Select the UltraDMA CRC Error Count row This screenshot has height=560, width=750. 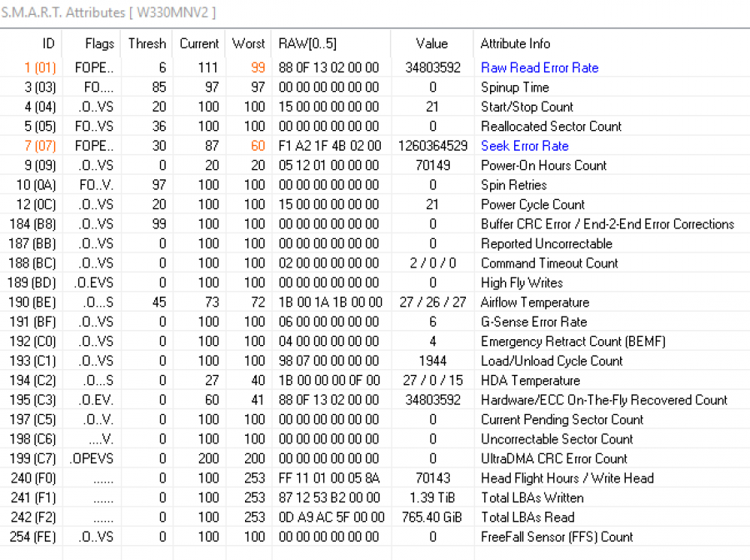(375, 458)
